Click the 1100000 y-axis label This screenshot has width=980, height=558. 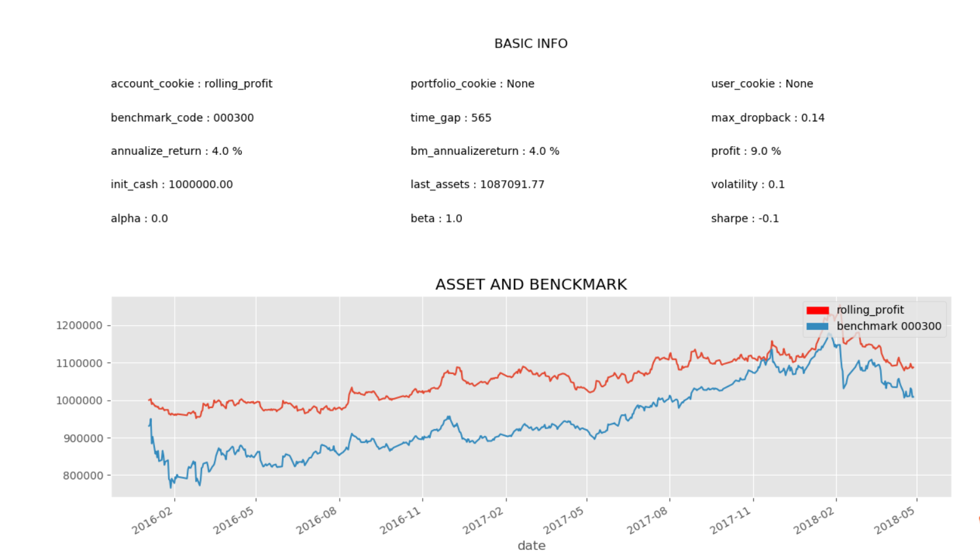(79, 364)
